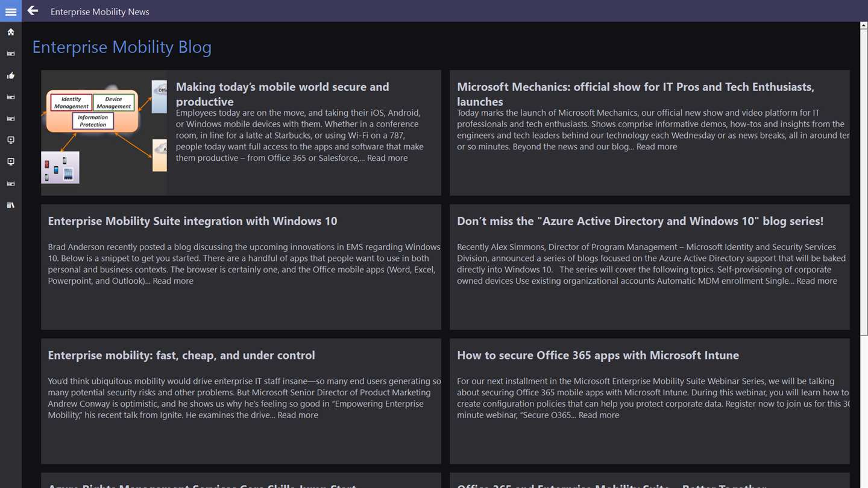This screenshot has height=488, width=868.
Task: Open "How to secure Office 365 apps" headline
Action: 597,355
